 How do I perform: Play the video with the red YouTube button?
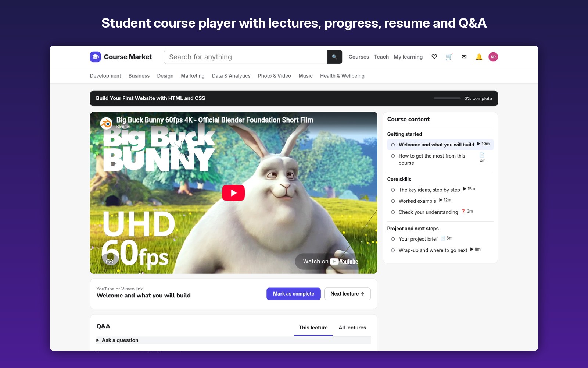[233, 193]
